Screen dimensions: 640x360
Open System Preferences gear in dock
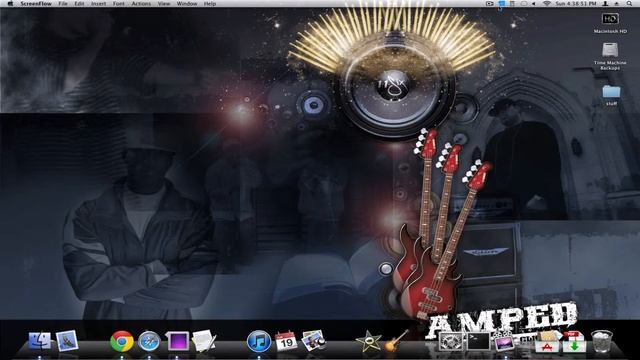[451, 341]
